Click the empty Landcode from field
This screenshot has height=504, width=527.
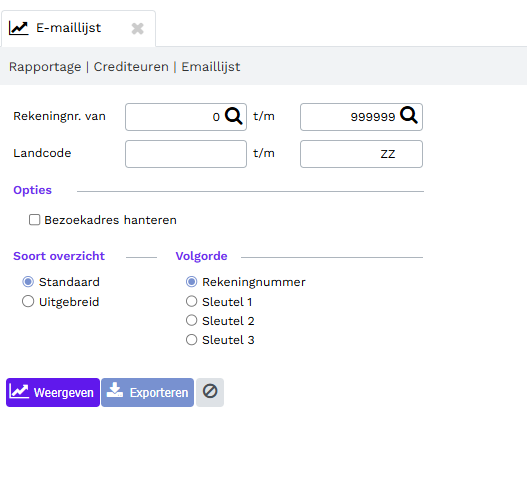[x=186, y=154]
